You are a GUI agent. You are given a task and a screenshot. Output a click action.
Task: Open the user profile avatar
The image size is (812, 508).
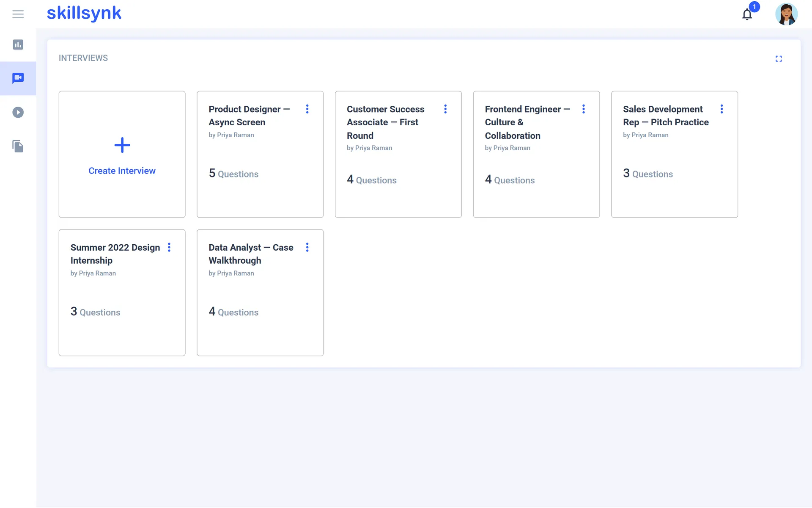click(x=786, y=14)
